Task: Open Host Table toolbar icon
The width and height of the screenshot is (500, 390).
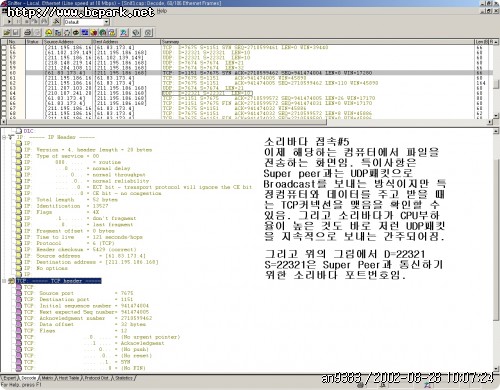Action: coord(58,32)
